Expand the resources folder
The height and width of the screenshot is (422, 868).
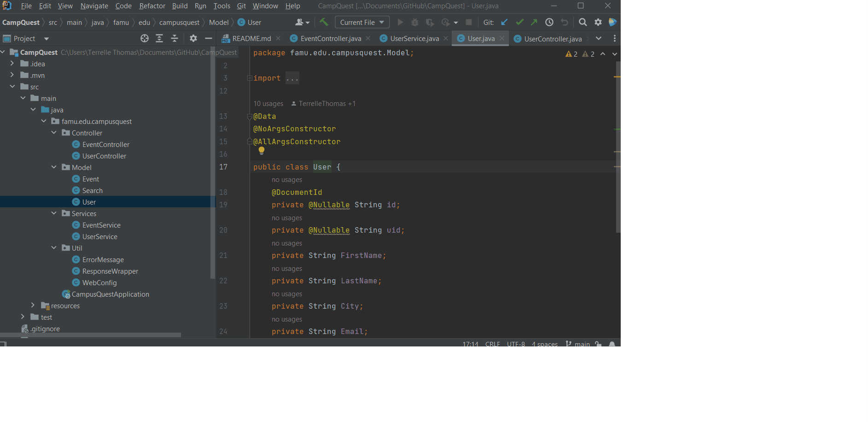(x=33, y=305)
